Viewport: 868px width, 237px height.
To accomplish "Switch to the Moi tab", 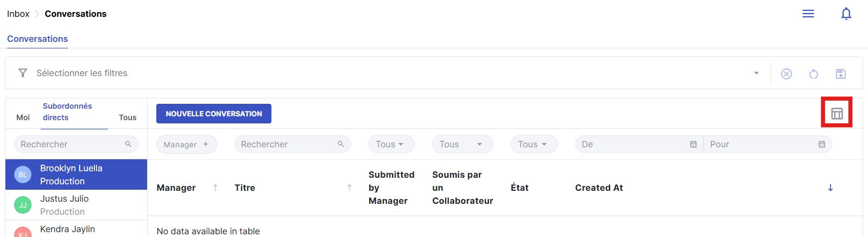I will pos(23,117).
